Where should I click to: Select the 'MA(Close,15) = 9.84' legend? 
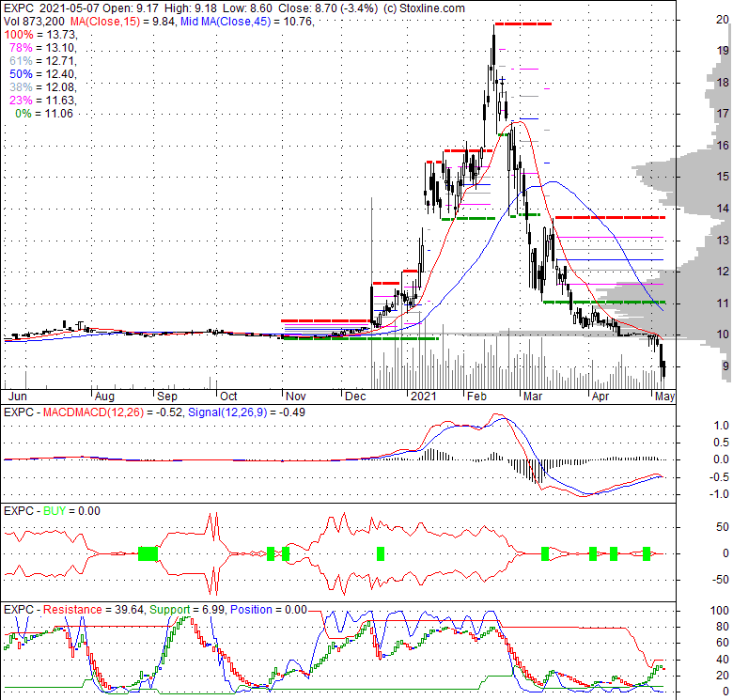122,22
